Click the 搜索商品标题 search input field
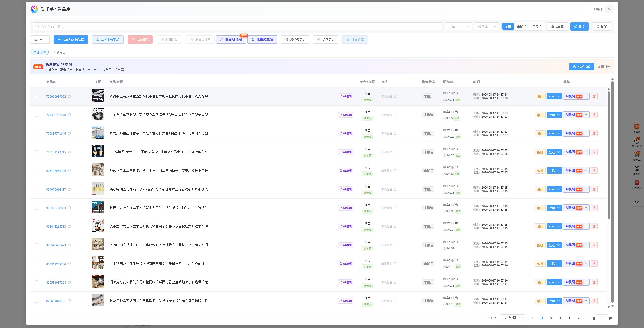The height and width of the screenshot is (328, 644). pyautogui.click(x=237, y=26)
